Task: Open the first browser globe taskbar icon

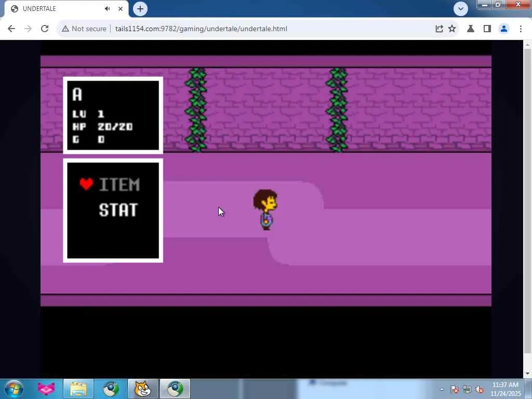Action: [x=111, y=389]
